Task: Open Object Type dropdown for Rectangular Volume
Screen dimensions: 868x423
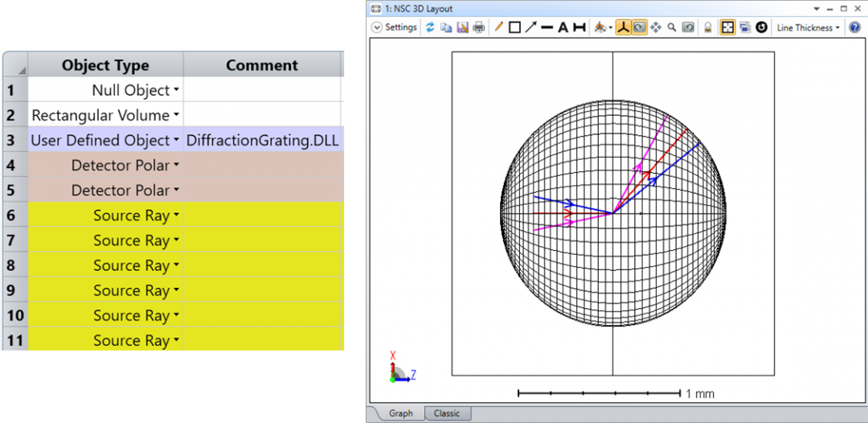Action: pyautogui.click(x=176, y=116)
